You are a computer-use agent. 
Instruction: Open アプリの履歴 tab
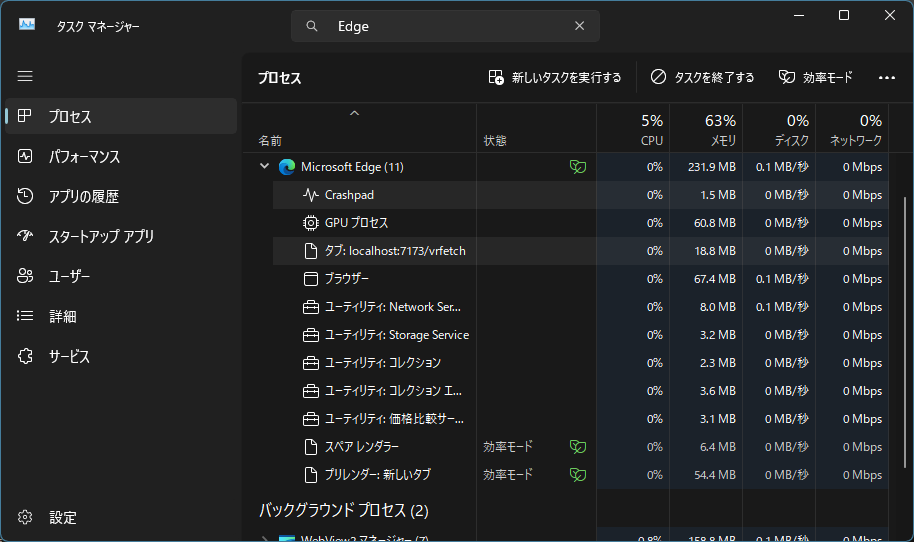[x=121, y=196]
